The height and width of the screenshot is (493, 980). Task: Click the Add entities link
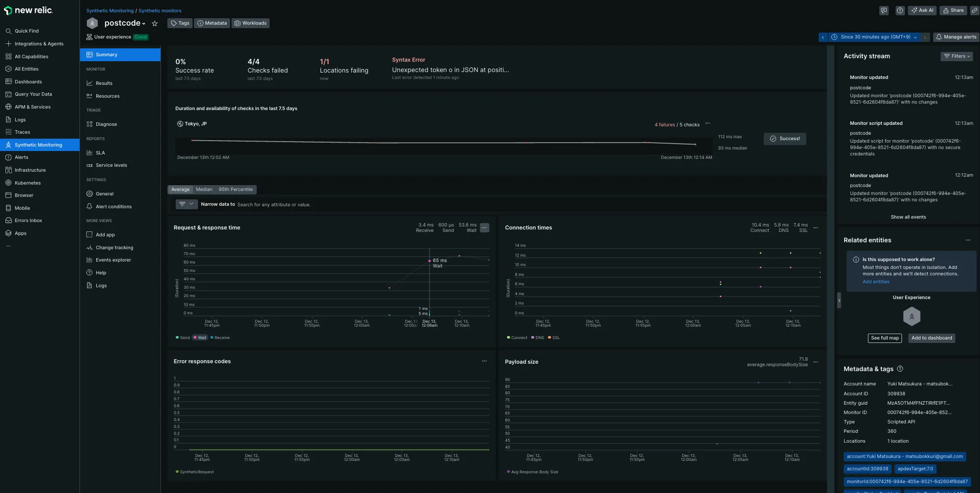coord(875,282)
